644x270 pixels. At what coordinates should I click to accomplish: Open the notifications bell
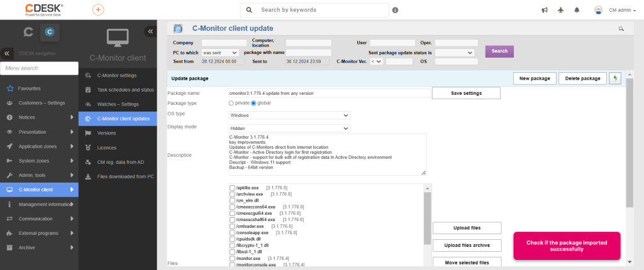577,10
